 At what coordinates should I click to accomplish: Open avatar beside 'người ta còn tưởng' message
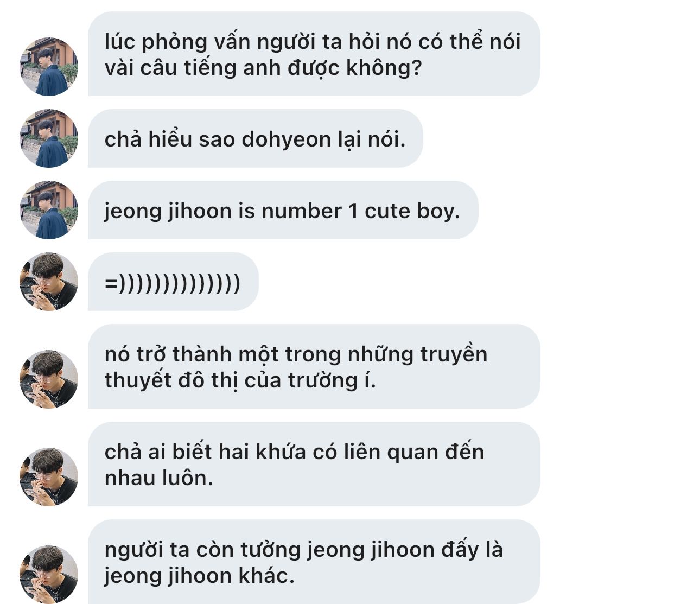click(49, 575)
